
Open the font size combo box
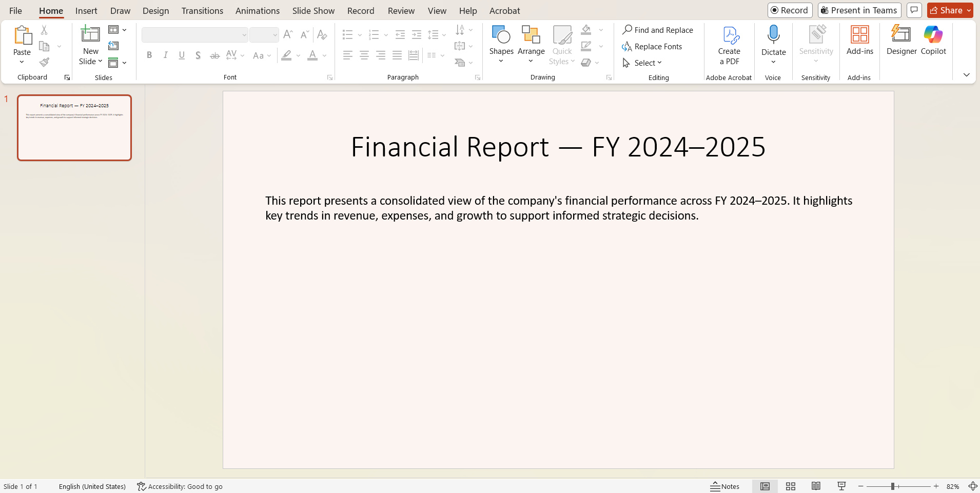pyautogui.click(x=264, y=35)
